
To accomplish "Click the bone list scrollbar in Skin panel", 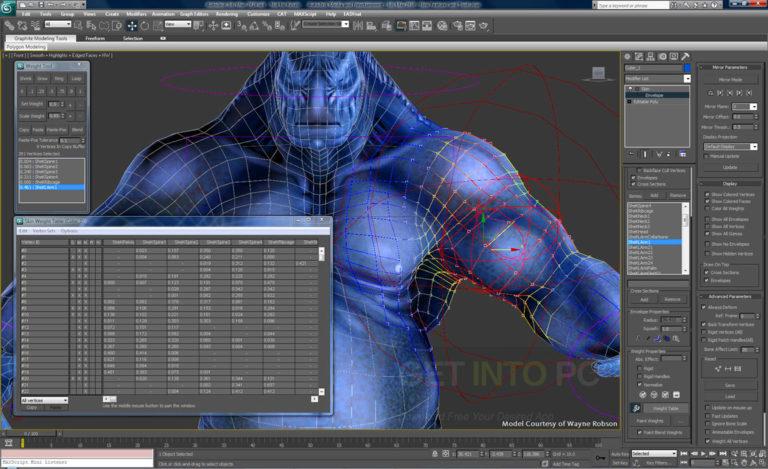I will tap(685, 238).
